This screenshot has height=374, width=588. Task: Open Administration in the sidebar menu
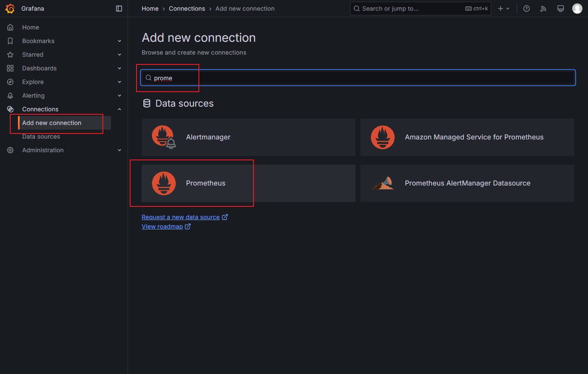coord(43,150)
